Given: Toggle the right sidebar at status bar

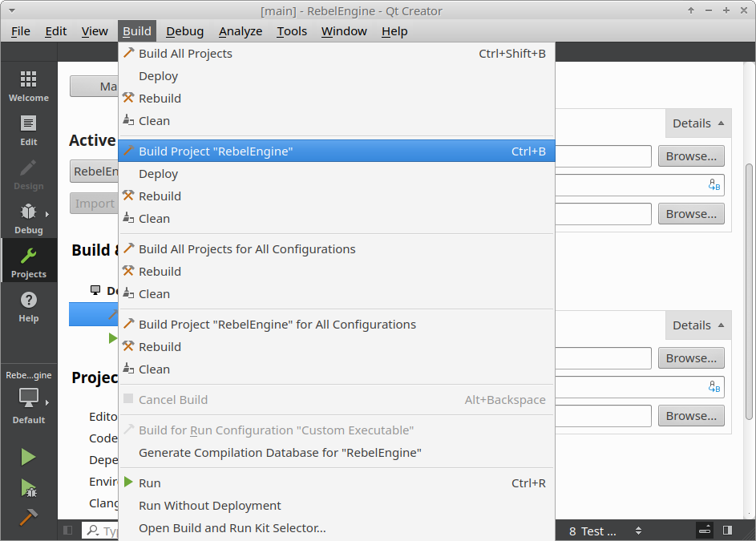Looking at the screenshot, I should 728,531.
